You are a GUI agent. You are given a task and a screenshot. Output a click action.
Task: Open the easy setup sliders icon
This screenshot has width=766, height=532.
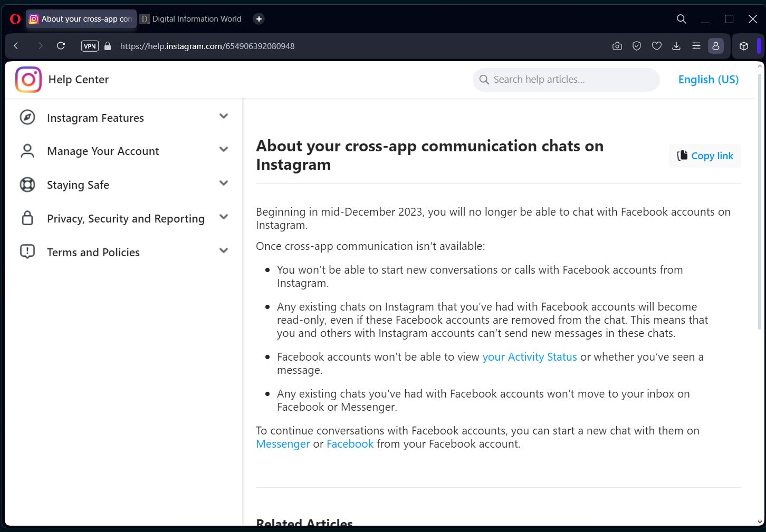point(696,46)
